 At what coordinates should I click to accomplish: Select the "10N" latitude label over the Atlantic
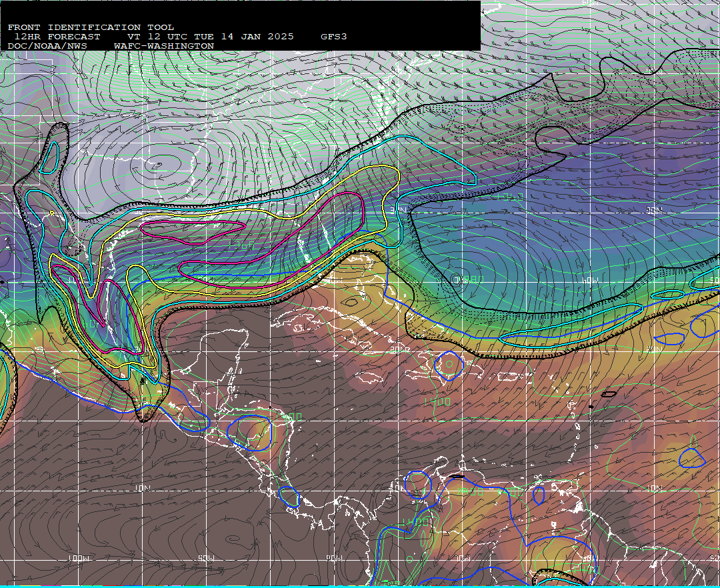click(655, 487)
